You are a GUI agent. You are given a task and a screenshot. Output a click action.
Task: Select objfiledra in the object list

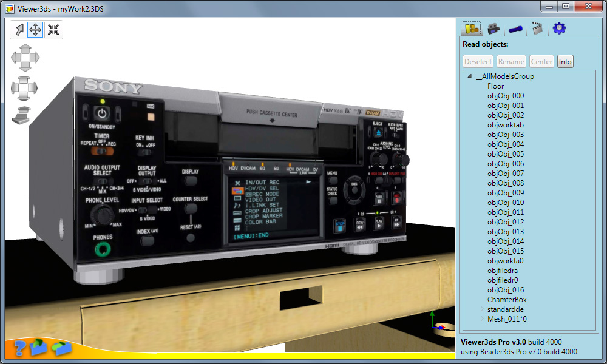[503, 271]
